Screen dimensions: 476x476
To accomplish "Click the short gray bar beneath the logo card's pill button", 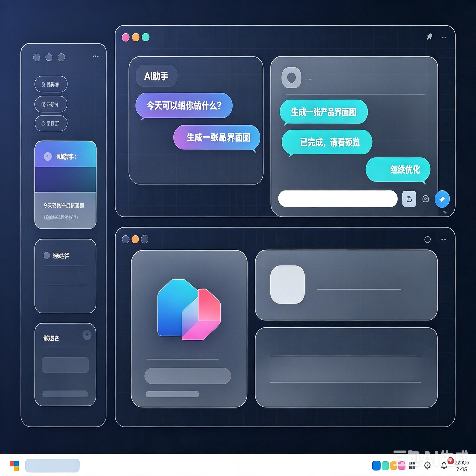I will click(172, 394).
